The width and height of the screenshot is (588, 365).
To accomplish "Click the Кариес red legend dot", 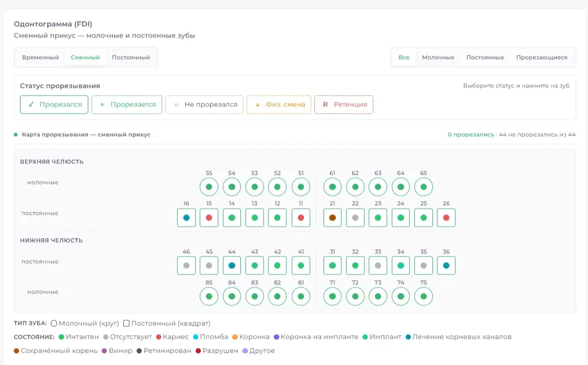I will (x=159, y=337).
